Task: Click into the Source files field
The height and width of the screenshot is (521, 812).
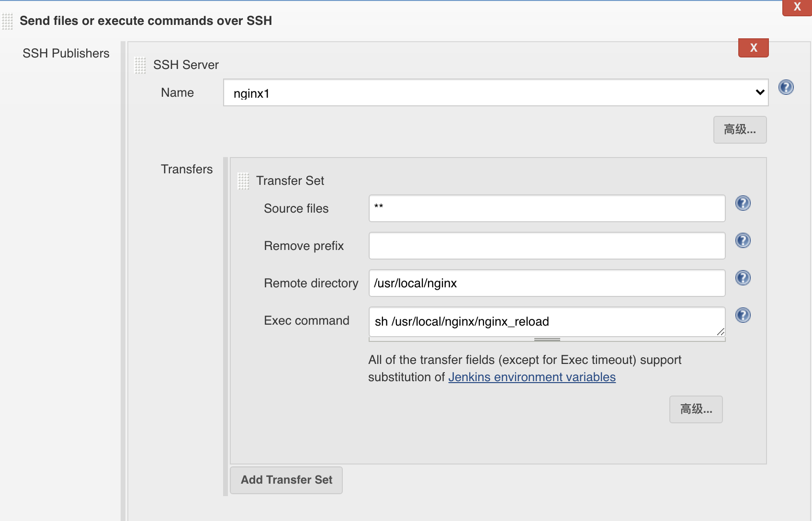Action: (547, 208)
